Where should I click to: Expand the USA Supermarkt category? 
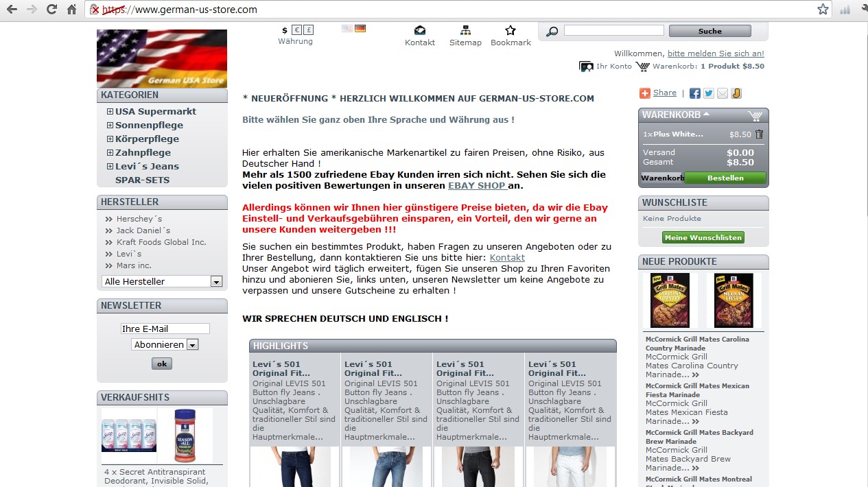(x=110, y=112)
